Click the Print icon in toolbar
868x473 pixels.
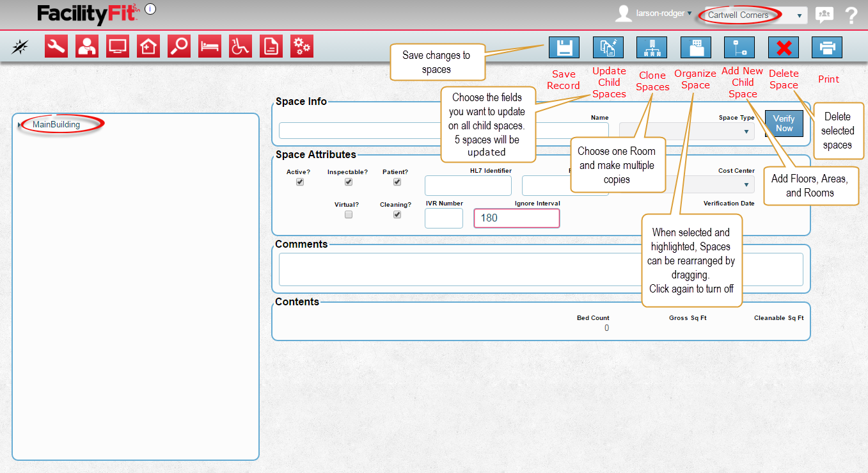click(826, 48)
